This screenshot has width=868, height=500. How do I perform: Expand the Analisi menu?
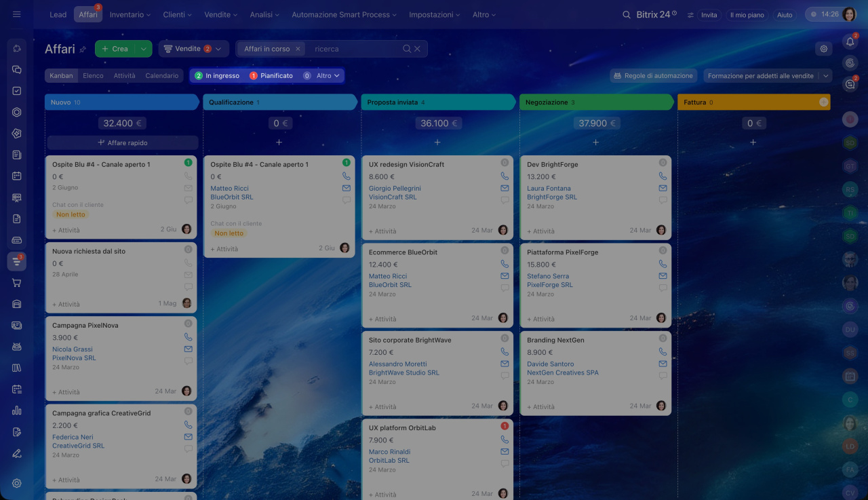[264, 14]
